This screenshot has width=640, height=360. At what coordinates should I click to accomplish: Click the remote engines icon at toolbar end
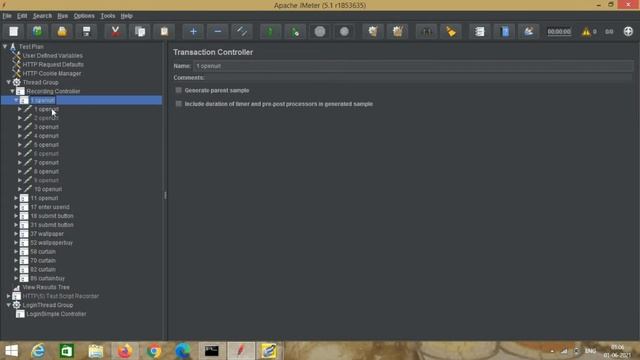click(x=628, y=31)
